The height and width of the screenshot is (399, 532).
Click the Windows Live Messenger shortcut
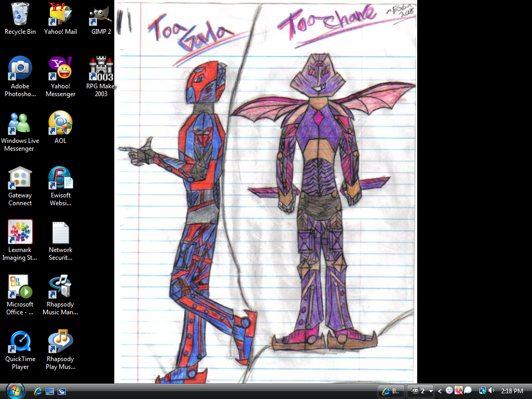click(x=20, y=124)
